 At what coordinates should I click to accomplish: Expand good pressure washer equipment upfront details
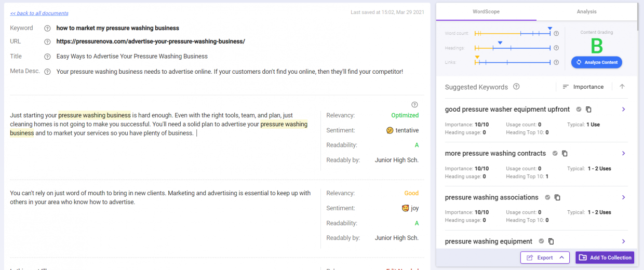[623, 110]
